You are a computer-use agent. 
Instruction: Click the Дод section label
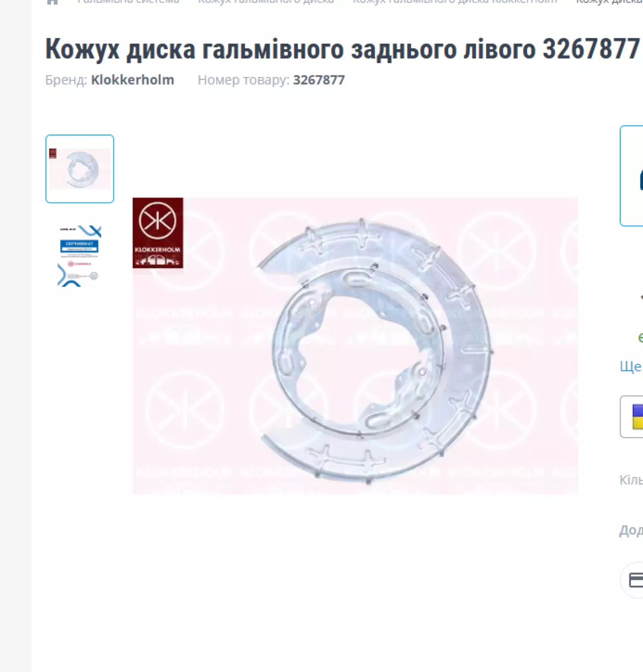[x=631, y=530]
